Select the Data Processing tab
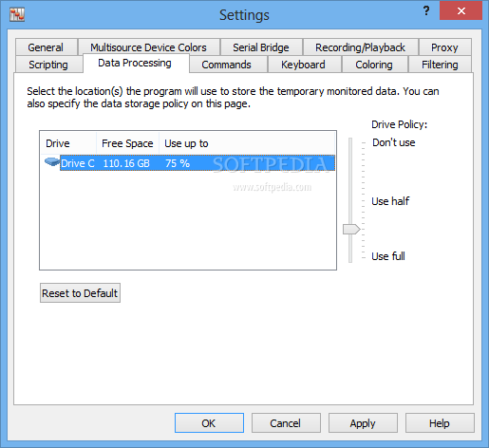This screenshot has width=489, height=448. tap(135, 63)
